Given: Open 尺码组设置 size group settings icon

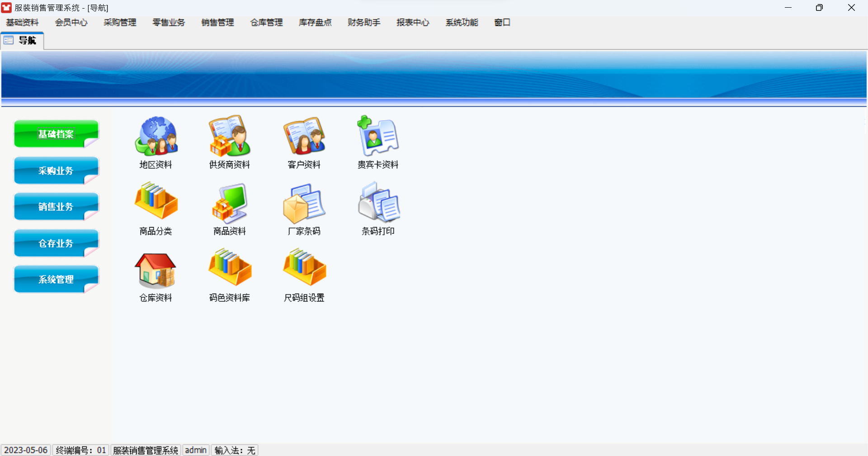Looking at the screenshot, I should coord(304,268).
